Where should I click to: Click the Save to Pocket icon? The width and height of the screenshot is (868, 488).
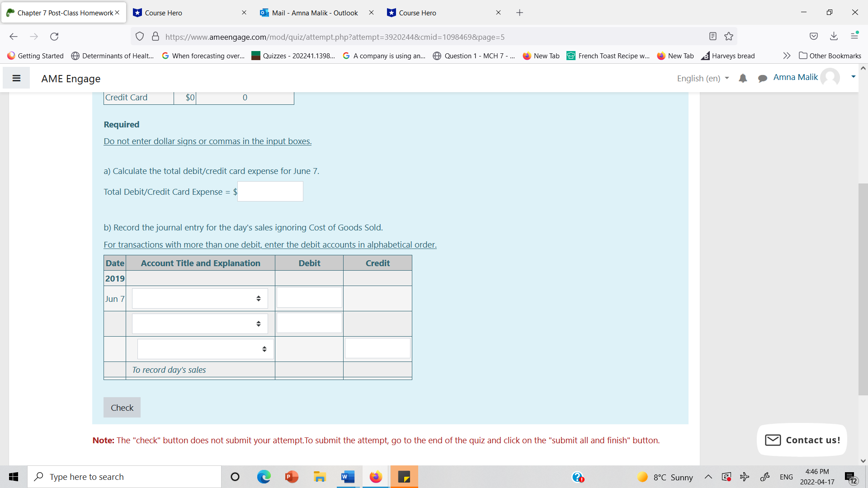[x=814, y=37]
